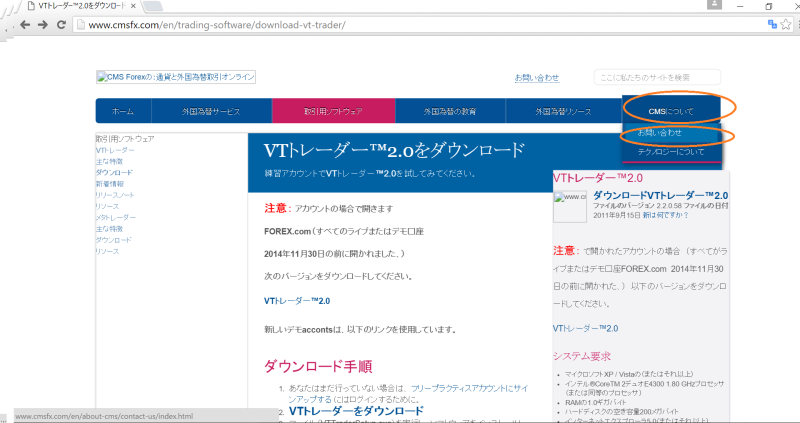Open the translate icon in the address bar
This screenshot has height=423, width=800.
pos(772,24)
